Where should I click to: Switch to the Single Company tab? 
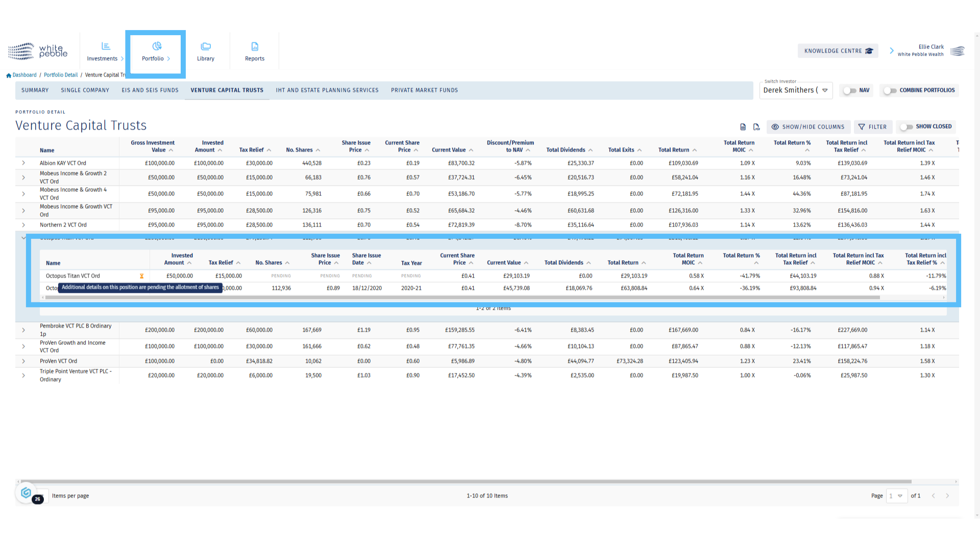(x=85, y=90)
